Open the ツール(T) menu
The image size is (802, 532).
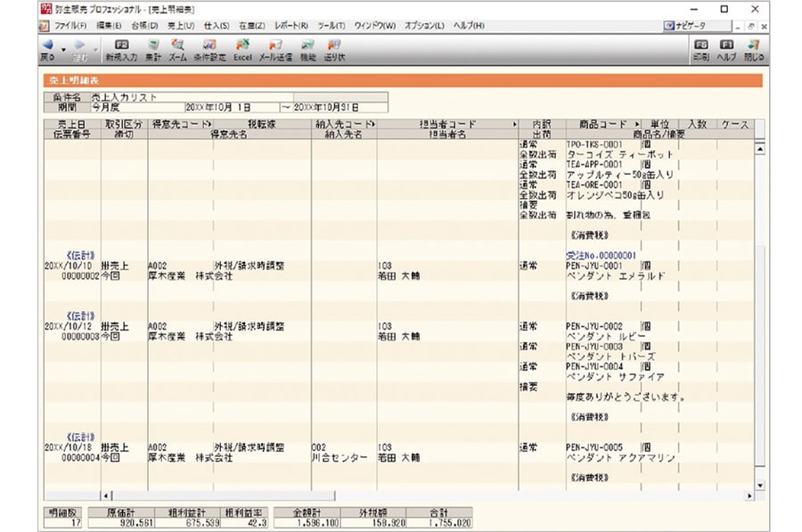331,26
